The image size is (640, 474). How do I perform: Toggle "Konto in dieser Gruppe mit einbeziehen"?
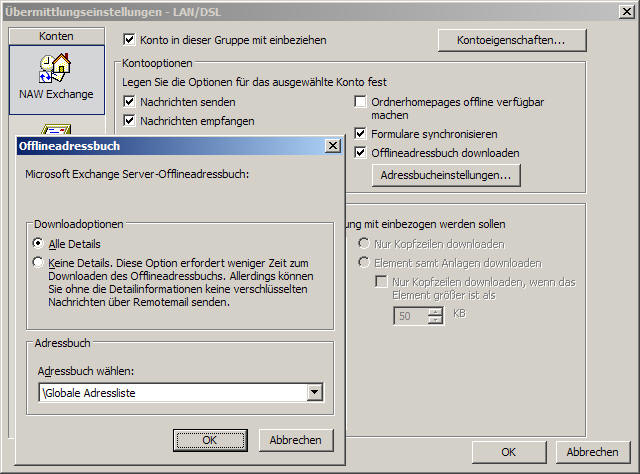[129, 40]
